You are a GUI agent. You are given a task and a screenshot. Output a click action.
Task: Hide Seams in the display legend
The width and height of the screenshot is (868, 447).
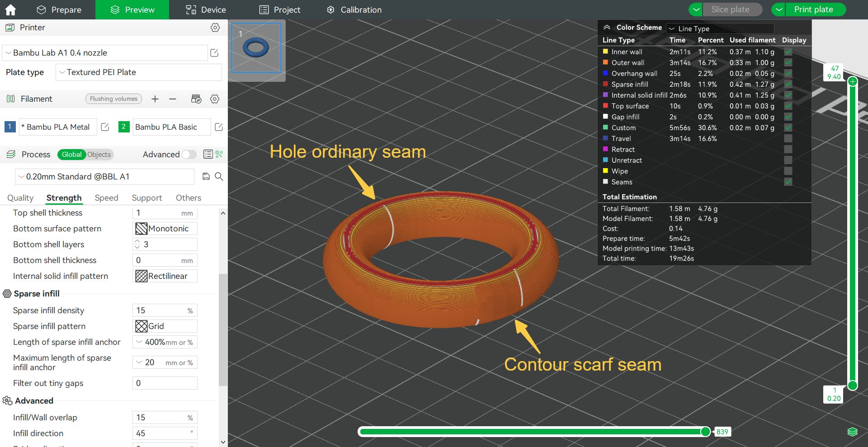[x=788, y=182]
